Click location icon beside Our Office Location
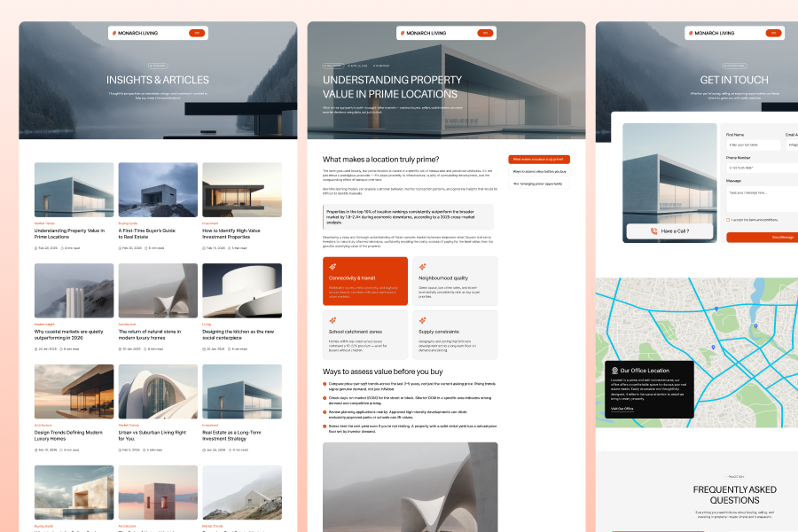Viewport: 798px width, 532px height. coord(614,371)
